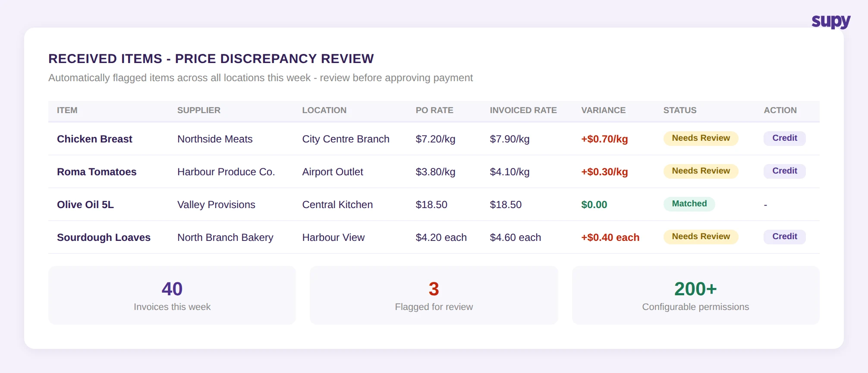Click the 200+ Configurable permissions card
This screenshot has width=868, height=373.
pos(695,295)
